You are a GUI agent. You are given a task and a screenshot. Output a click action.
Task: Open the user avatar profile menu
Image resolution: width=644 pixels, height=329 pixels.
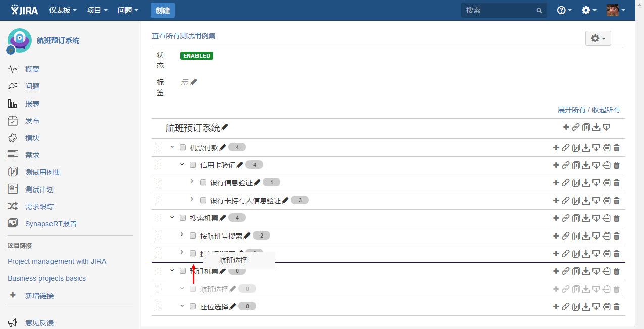tap(616, 10)
